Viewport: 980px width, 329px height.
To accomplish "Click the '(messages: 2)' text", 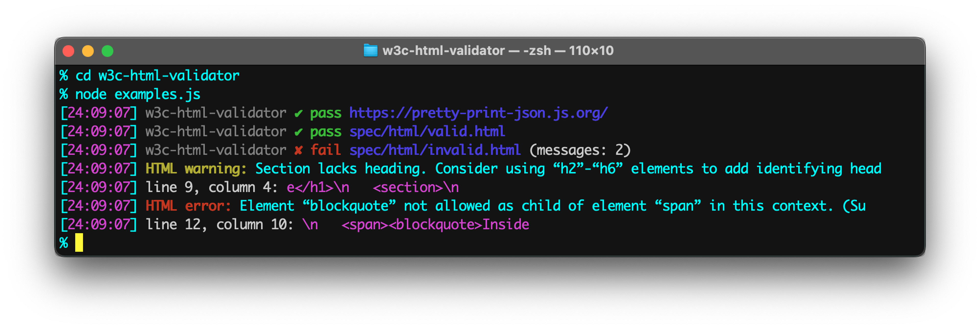I will 580,150.
